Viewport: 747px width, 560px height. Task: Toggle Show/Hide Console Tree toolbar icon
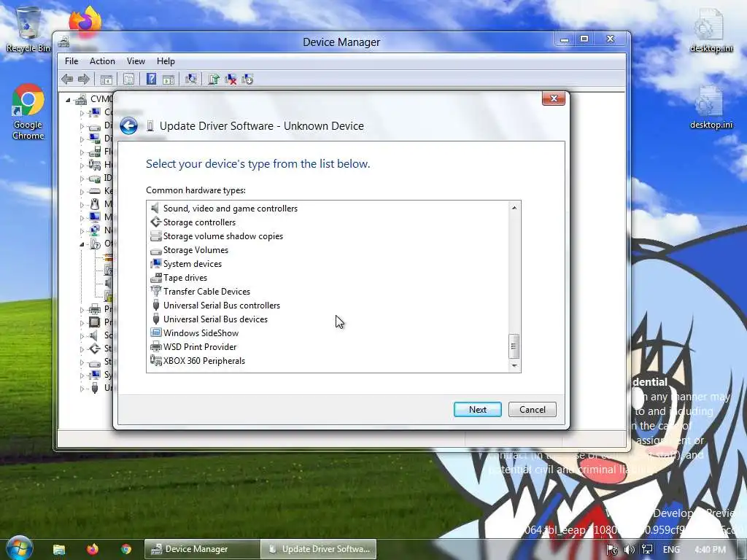[107, 79]
